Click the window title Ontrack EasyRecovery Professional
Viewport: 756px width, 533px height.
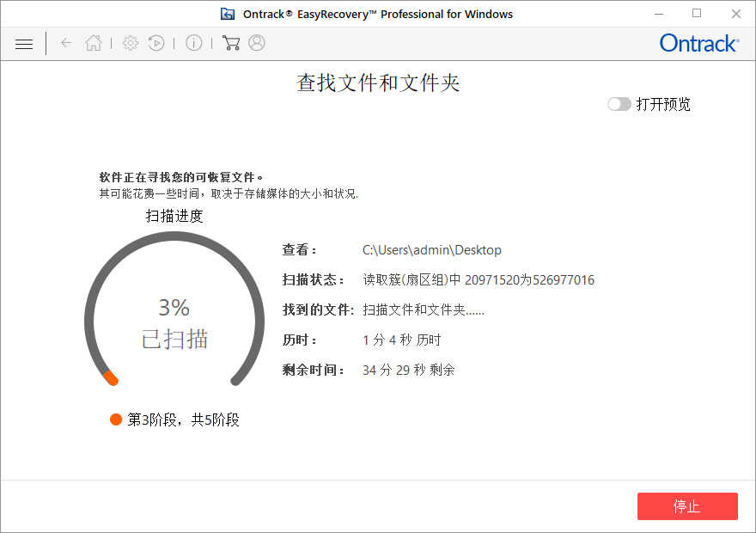click(x=378, y=15)
